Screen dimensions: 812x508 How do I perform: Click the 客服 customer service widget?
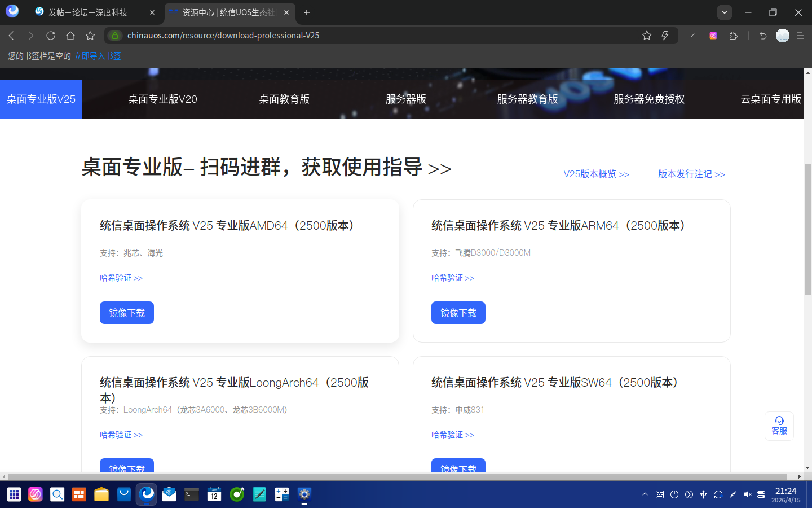[x=779, y=426]
